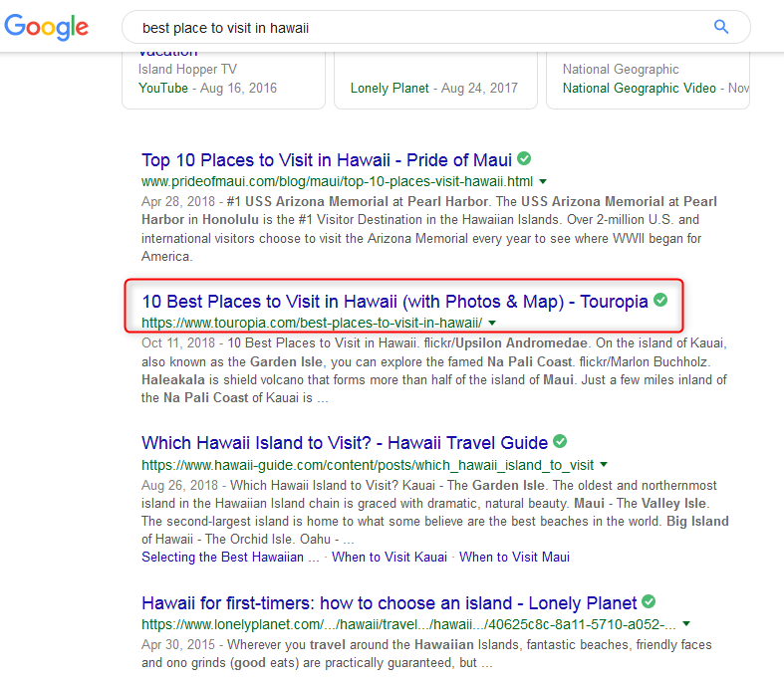Image resolution: width=784 pixels, height=681 pixels.
Task: Open Island Hopper TV YouTube video card
Action: point(223,80)
